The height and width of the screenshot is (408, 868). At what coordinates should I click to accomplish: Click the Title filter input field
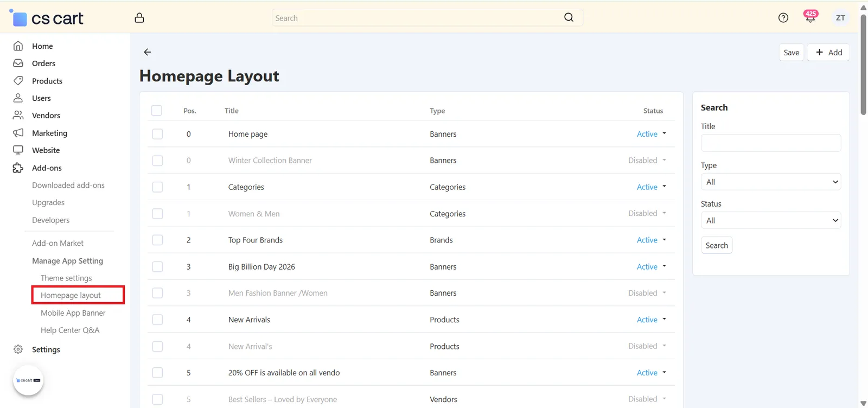[x=771, y=143]
